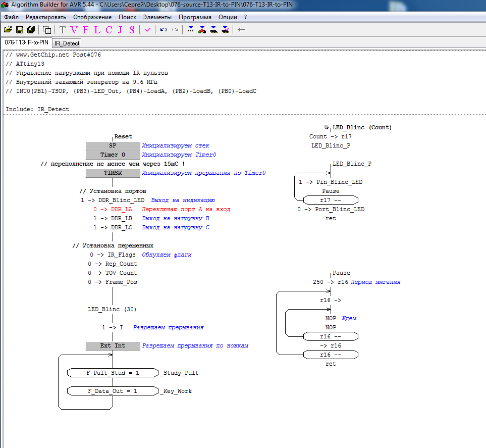The height and width of the screenshot is (448, 486).
Task: Open the Программа menu
Action: [x=195, y=17]
